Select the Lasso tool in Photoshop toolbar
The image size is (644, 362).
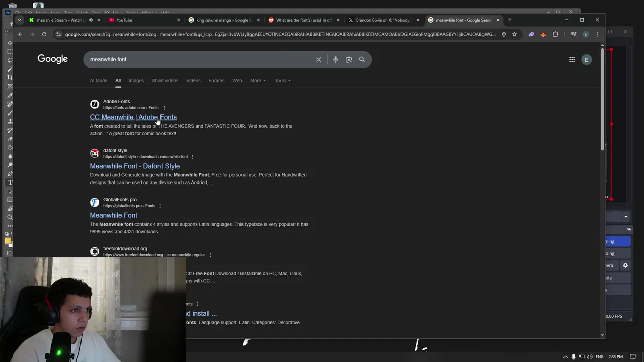pyautogui.click(x=10, y=60)
